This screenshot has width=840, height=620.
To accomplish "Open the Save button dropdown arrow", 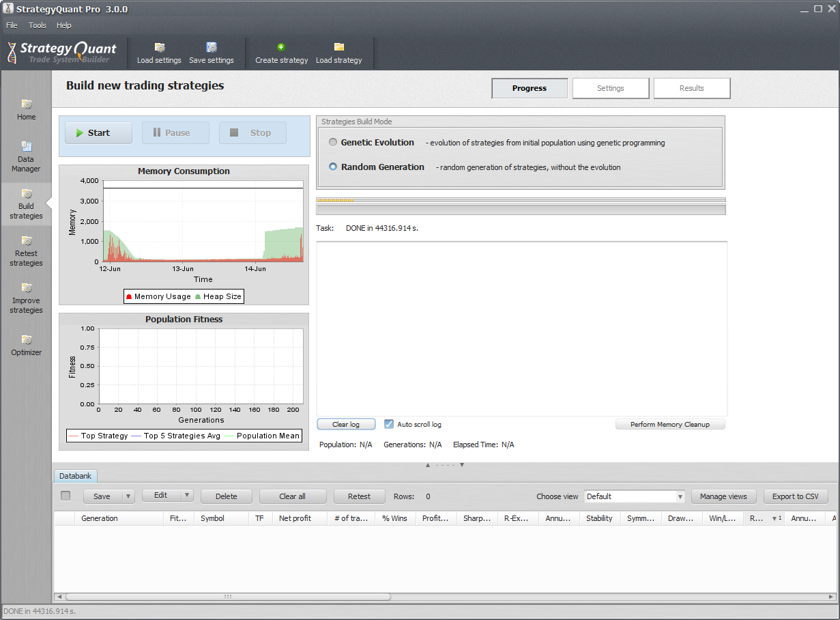I will (128, 496).
